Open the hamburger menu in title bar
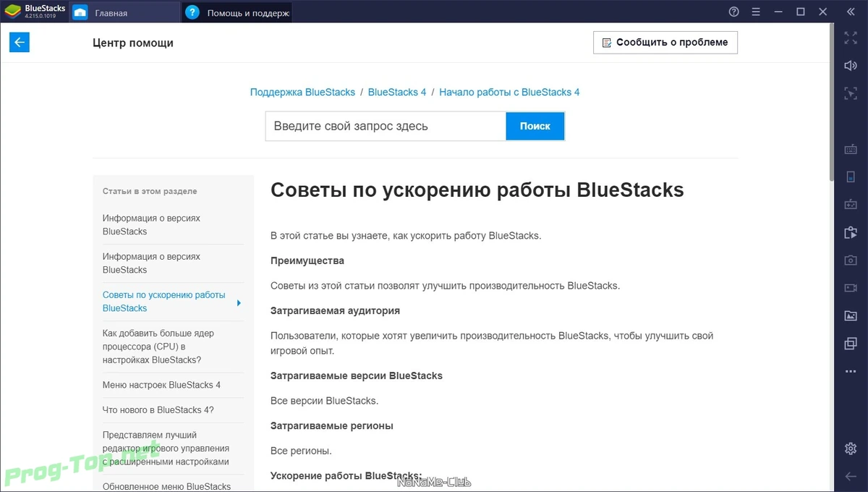 [x=756, y=12]
